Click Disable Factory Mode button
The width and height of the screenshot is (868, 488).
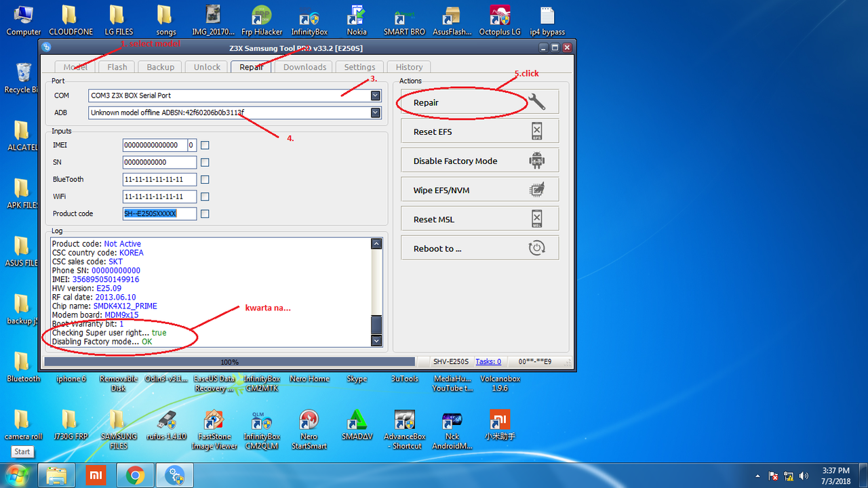pos(479,161)
